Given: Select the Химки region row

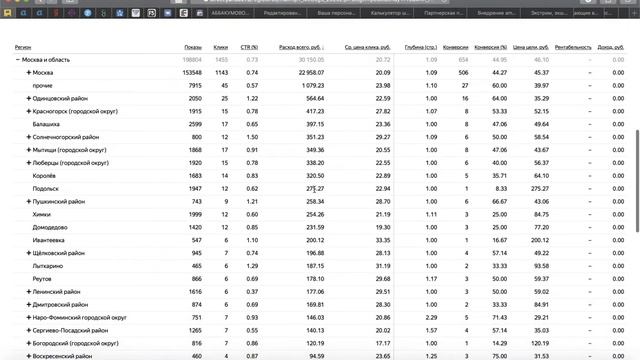Looking at the screenshot, I should point(319,214).
